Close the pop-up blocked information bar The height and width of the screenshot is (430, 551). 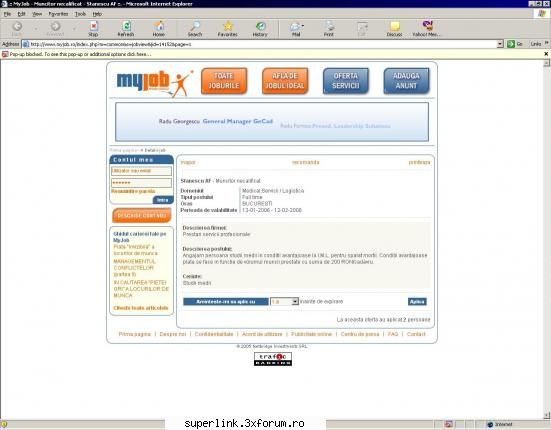(x=546, y=54)
